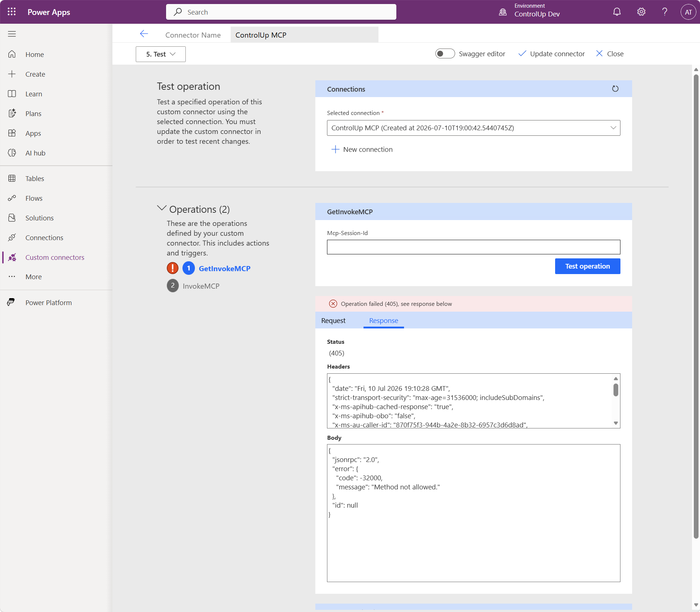Click the "Method not allowed." message line
The height and width of the screenshot is (612, 700).
[x=388, y=487]
